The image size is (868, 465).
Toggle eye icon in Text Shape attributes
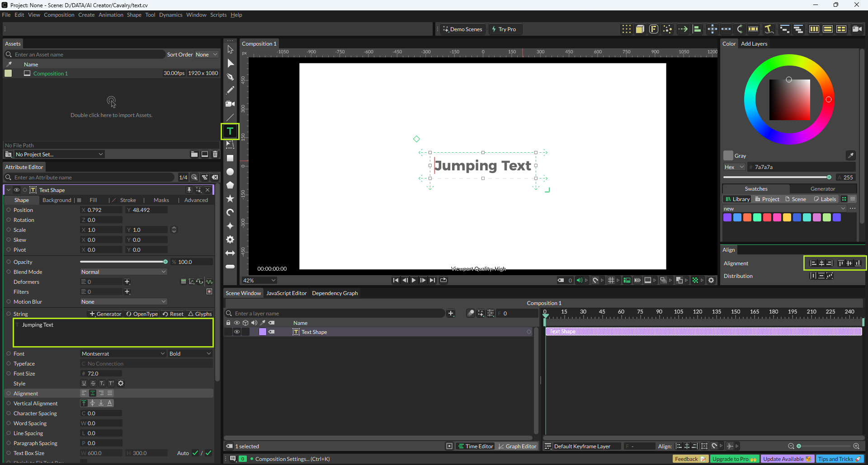(17, 190)
